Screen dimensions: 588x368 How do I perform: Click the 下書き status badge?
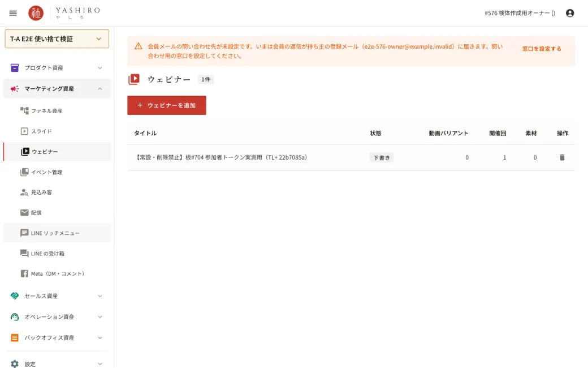pos(382,158)
